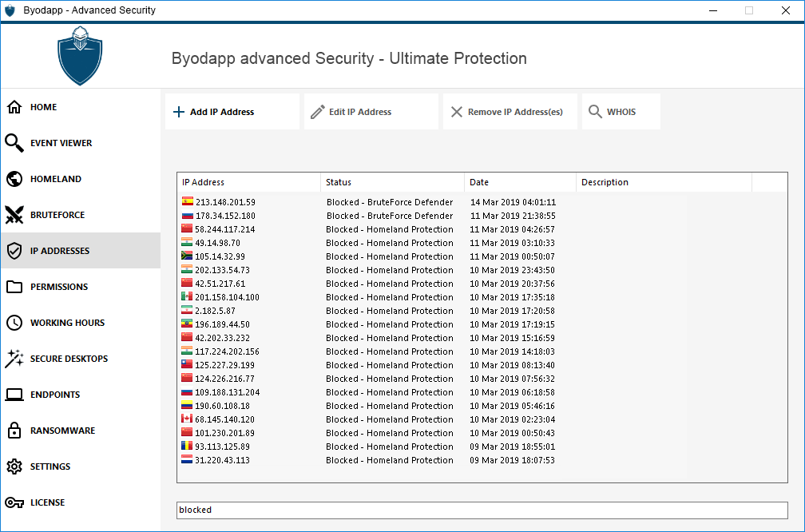Sort by the IP Address column header
Screen dimensions: 805x532
[x=249, y=182]
